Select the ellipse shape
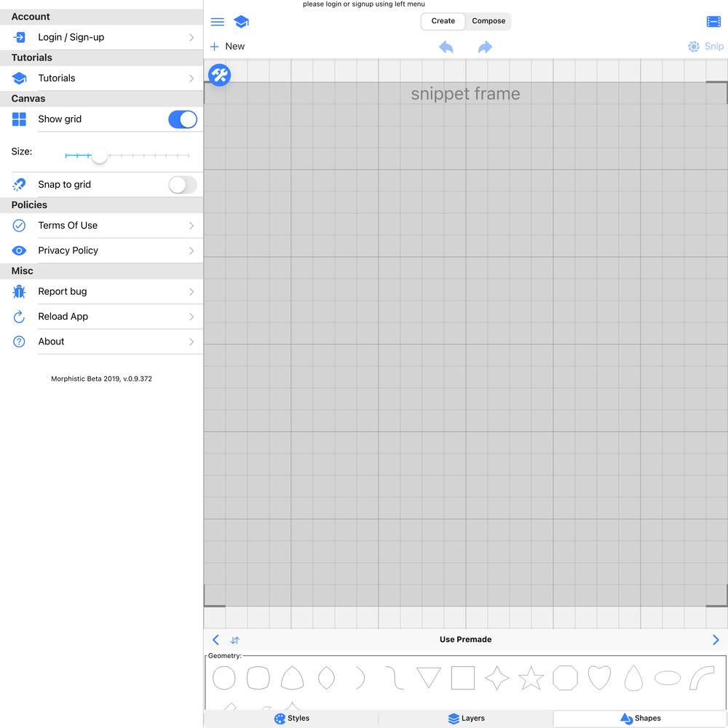Screen dimensions: 728x728 (668, 678)
